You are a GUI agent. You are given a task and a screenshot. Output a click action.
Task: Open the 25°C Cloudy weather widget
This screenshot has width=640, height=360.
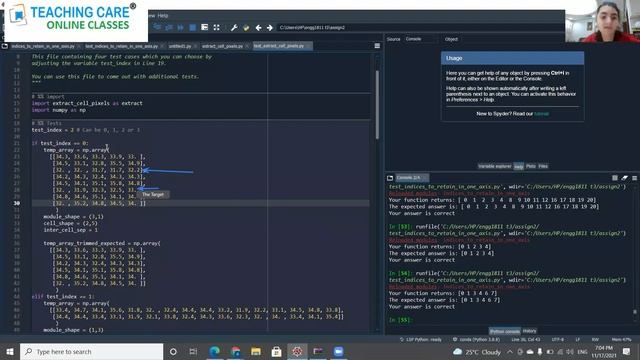click(477, 351)
